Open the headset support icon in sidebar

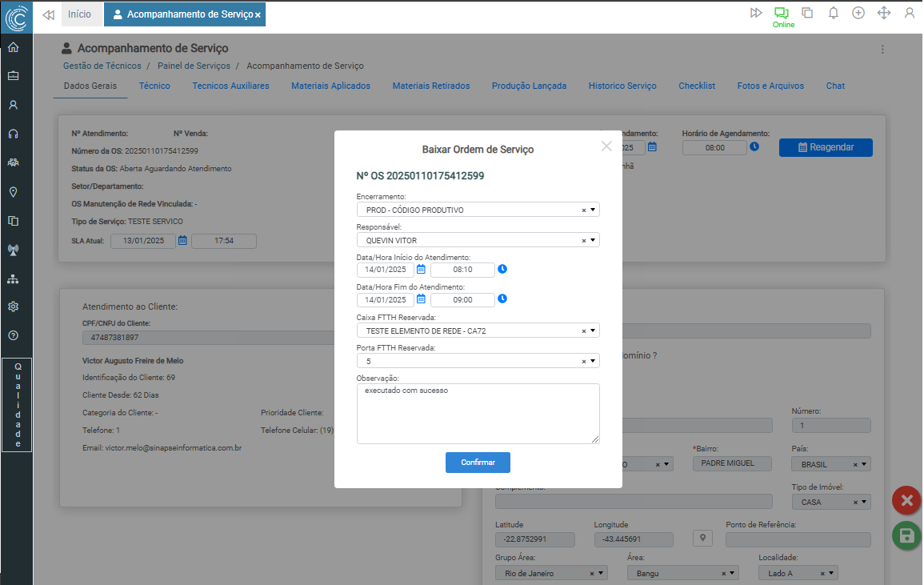pos(13,134)
